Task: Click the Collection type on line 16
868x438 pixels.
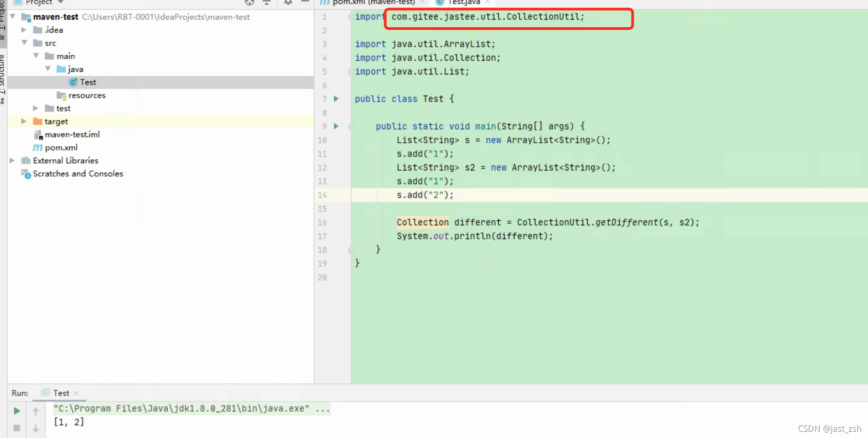Action: point(422,222)
